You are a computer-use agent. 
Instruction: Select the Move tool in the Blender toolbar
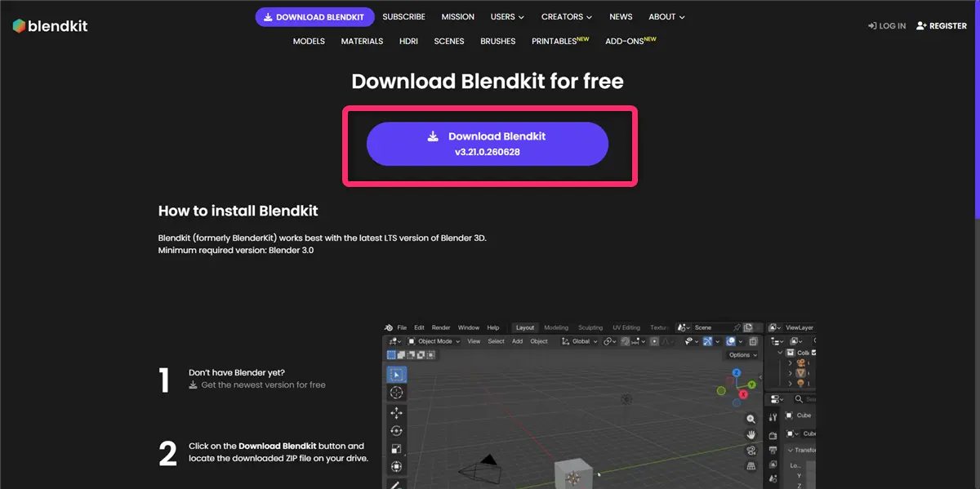(x=397, y=413)
